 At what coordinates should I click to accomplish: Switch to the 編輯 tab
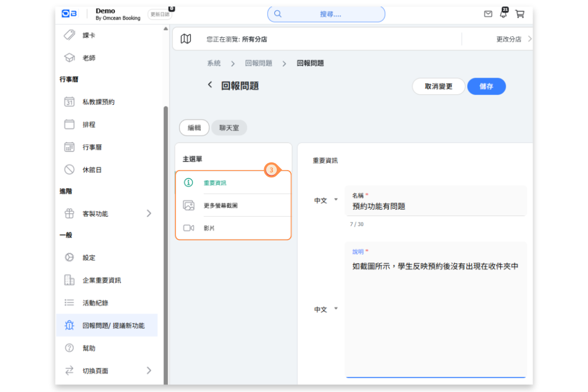(194, 128)
